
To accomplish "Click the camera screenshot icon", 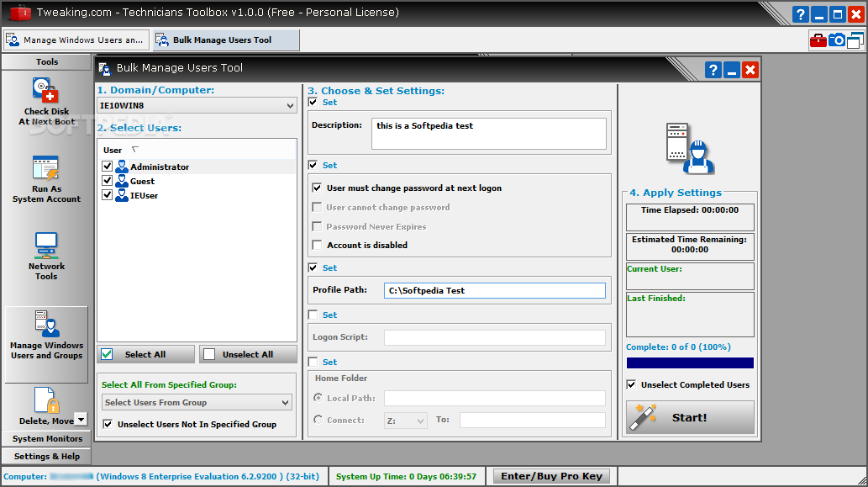I will (x=836, y=40).
